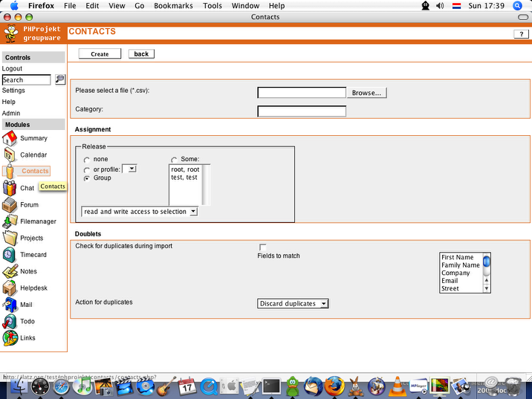
Task: Open the Filemanager module icon
Action: [10, 221]
